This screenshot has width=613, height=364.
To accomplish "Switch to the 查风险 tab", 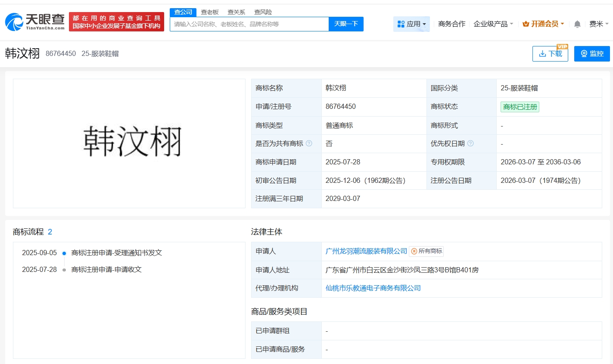I will (x=263, y=12).
